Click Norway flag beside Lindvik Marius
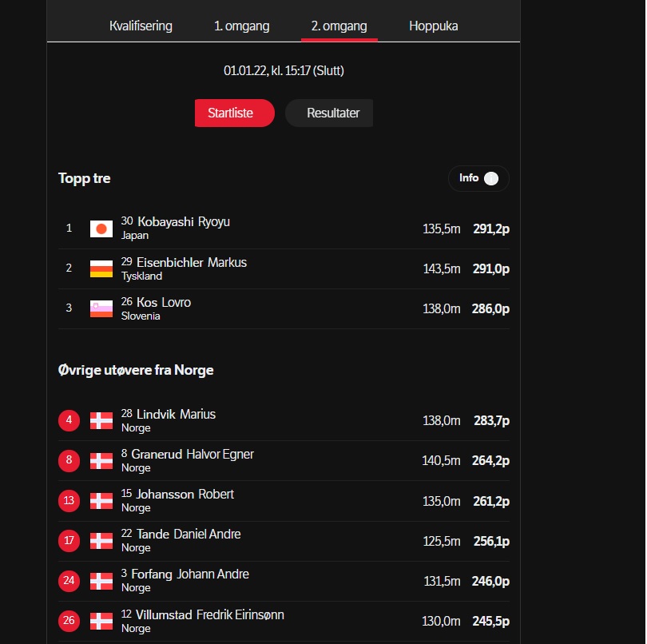Viewport: 647px width, 644px height. tap(101, 420)
